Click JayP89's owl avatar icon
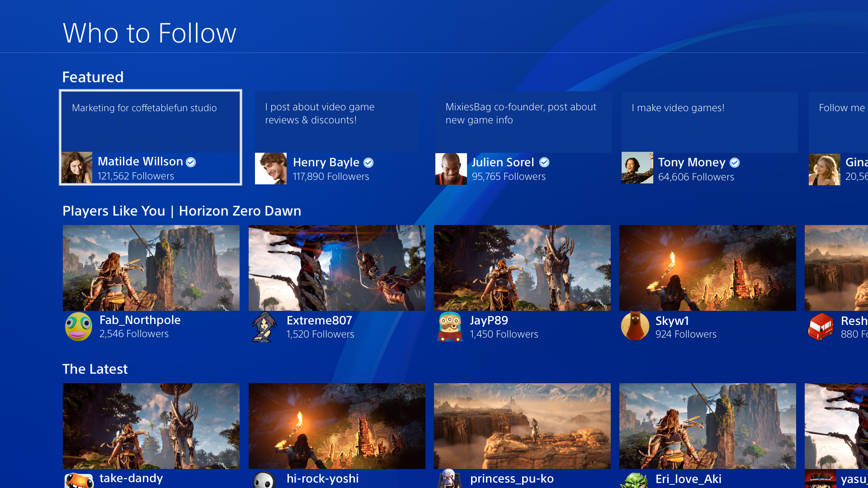The image size is (868, 488). [450, 327]
